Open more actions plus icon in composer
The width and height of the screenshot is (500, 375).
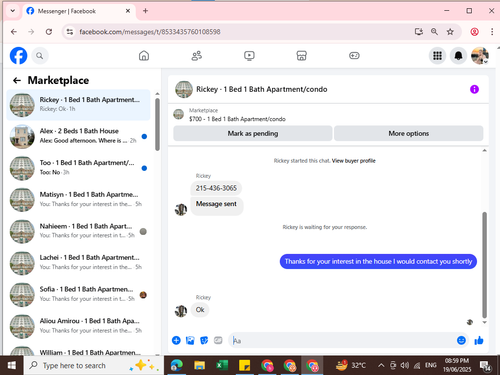coord(176,340)
